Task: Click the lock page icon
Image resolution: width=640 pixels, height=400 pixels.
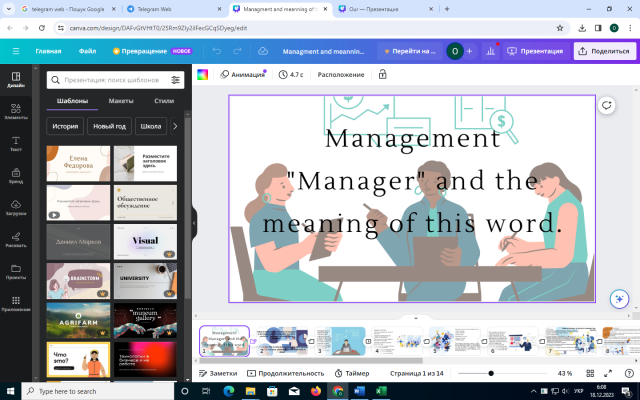Action: pyautogui.click(x=382, y=75)
